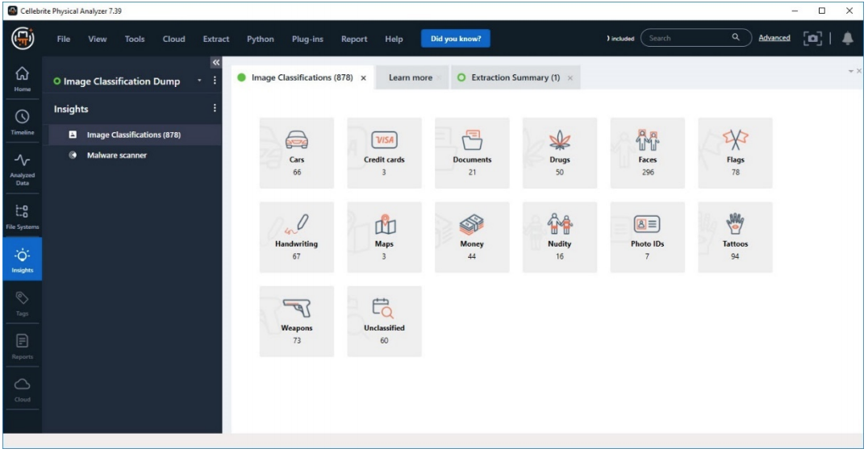The height and width of the screenshot is (453, 868).
Task: Open the Unclassified classification tile
Action: pos(384,321)
